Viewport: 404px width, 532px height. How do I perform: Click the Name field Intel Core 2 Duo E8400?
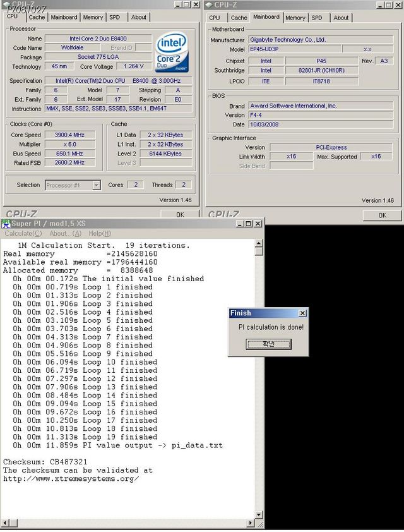pyautogui.click(x=98, y=39)
